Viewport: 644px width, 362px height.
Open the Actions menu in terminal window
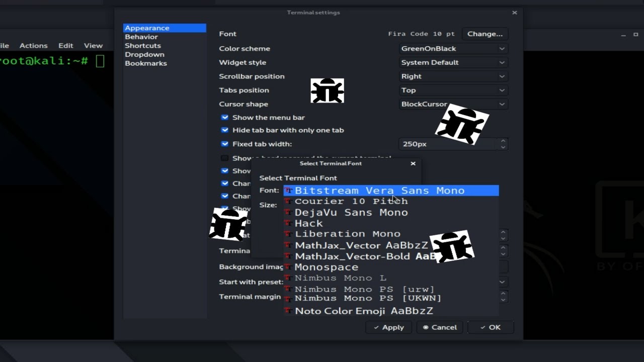pyautogui.click(x=34, y=46)
